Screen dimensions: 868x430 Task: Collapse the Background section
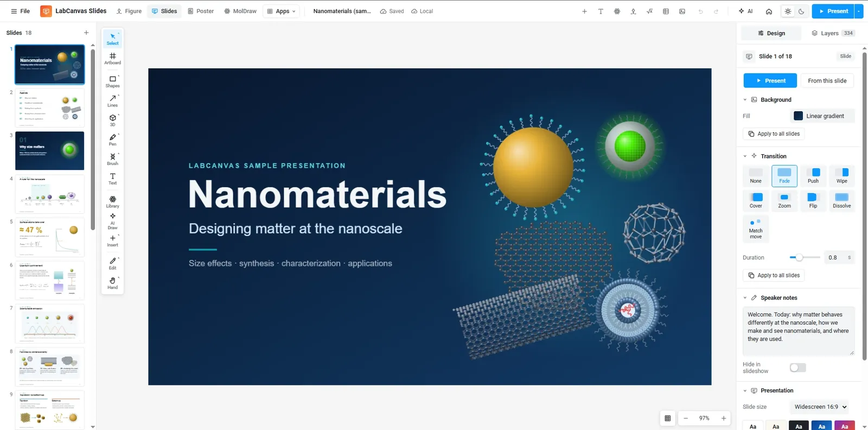(x=745, y=100)
